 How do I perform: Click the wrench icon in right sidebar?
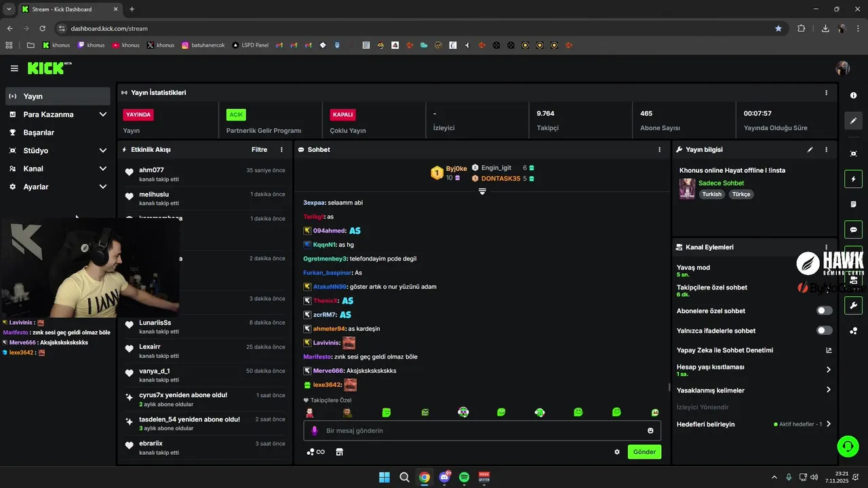(854, 306)
